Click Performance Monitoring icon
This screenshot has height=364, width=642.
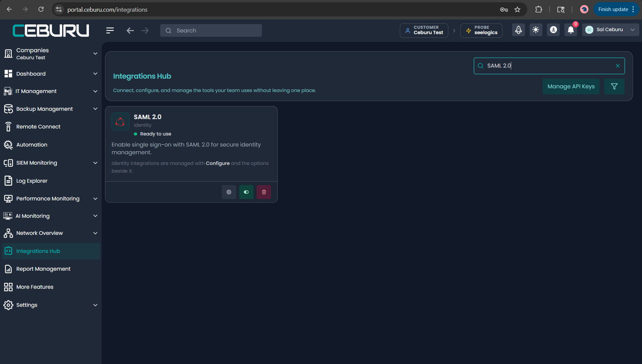[x=8, y=199]
